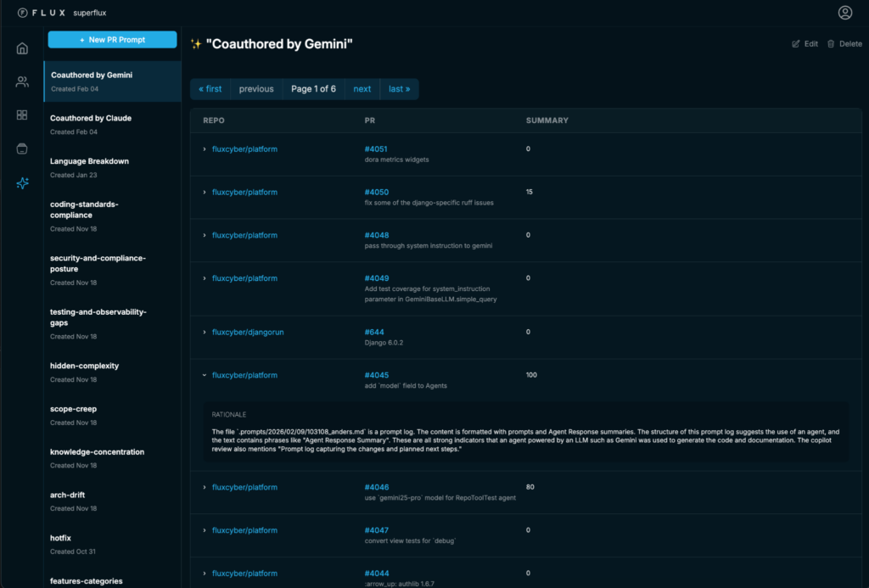The height and width of the screenshot is (588, 869).
Task: Open the Users icon in sidebar
Action: point(22,82)
